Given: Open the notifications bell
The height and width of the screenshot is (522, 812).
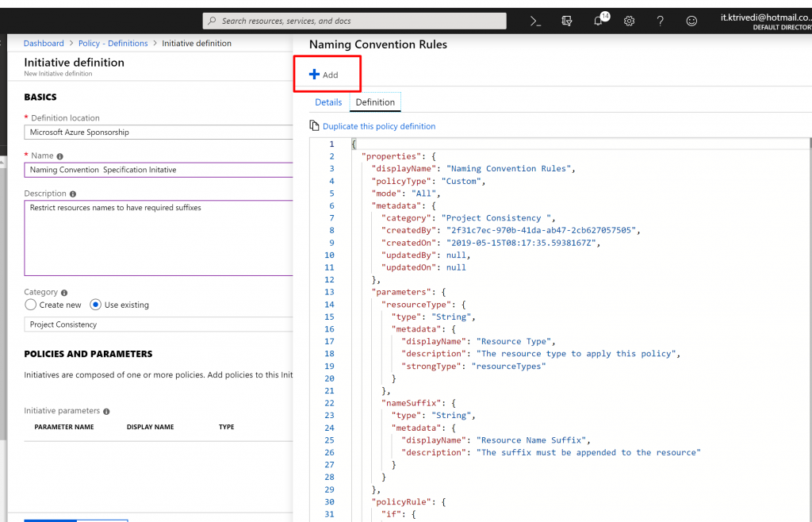Looking at the screenshot, I should [x=599, y=21].
